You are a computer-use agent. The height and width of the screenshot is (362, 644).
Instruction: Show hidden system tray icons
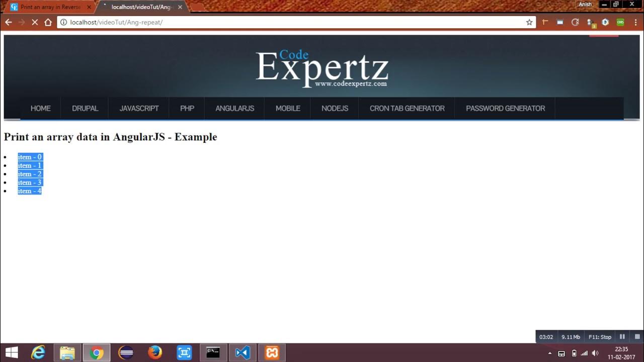pos(550,353)
